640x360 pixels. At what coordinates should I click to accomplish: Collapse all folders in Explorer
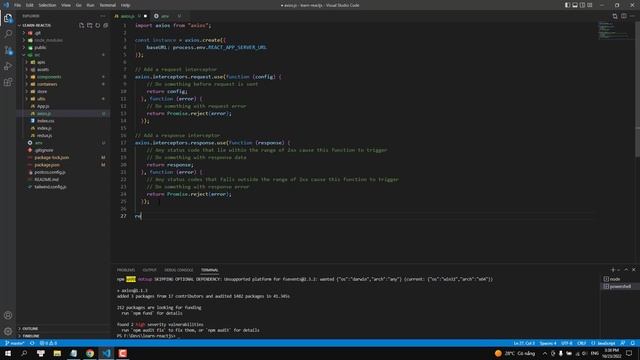point(105,25)
